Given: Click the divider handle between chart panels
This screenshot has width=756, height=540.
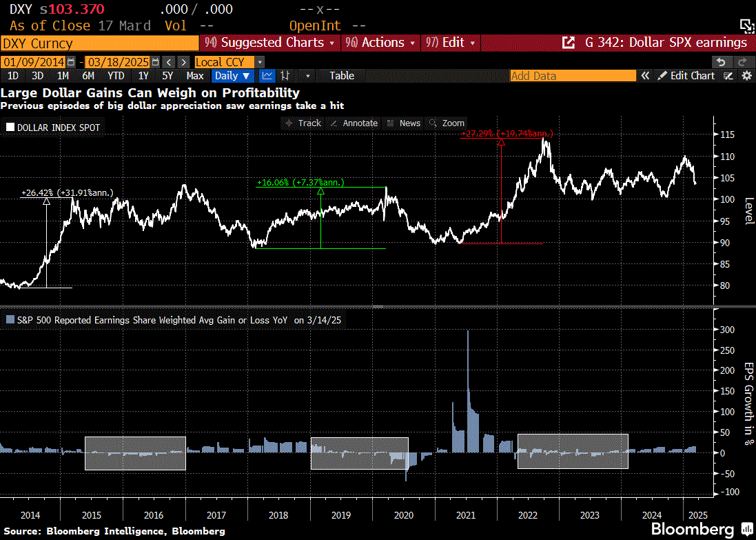Looking at the screenshot, I should click(378, 306).
